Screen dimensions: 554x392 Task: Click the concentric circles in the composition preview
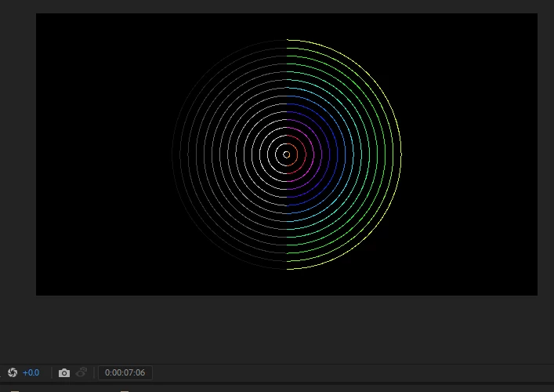pos(287,154)
